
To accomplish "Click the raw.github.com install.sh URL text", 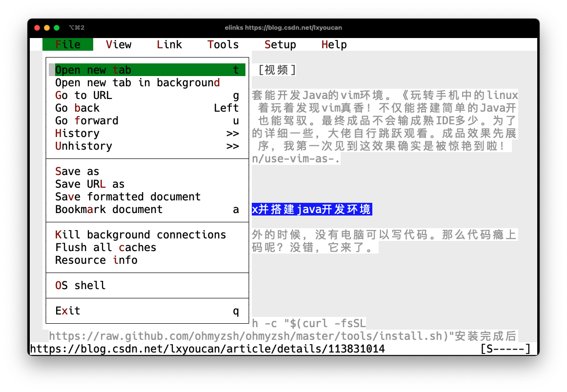I will (249, 336).
